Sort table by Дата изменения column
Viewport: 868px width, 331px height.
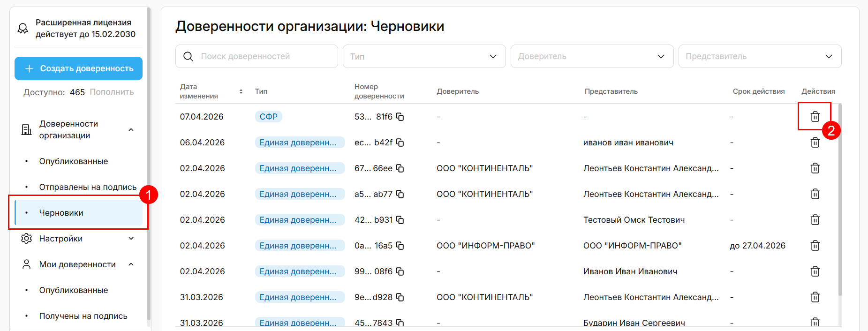(x=241, y=91)
